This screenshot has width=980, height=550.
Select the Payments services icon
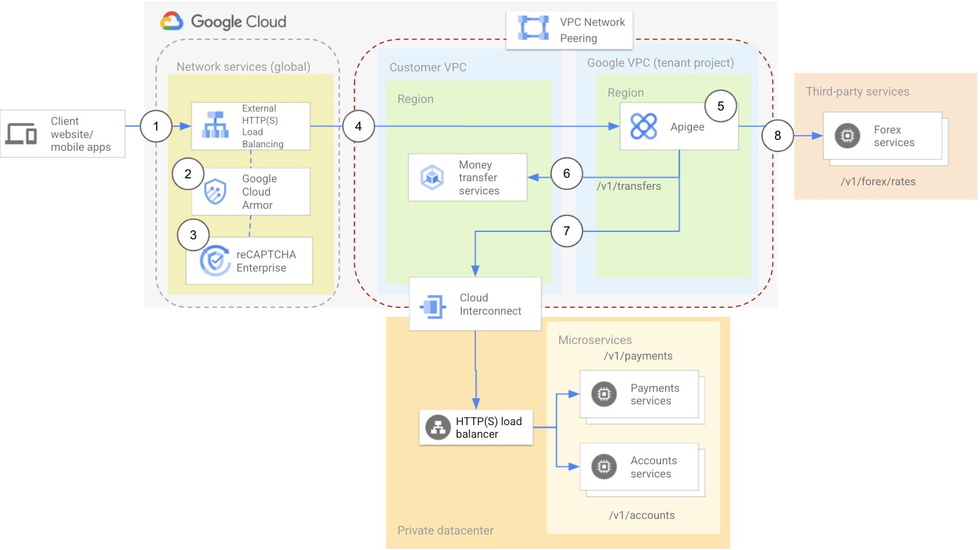coord(603,394)
